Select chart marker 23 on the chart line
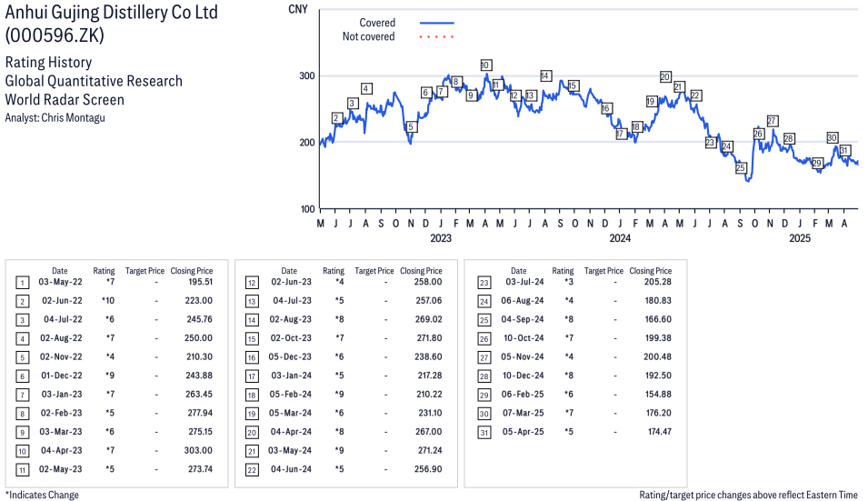The image size is (868, 501). 710,142
